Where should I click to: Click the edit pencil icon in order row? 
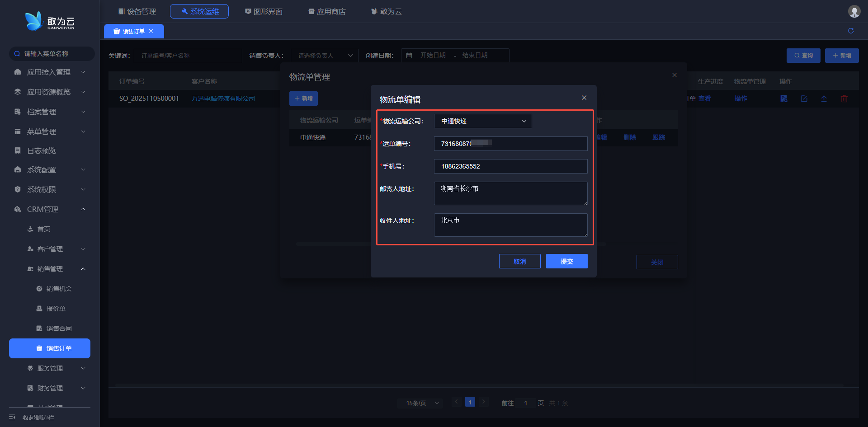(x=804, y=99)
